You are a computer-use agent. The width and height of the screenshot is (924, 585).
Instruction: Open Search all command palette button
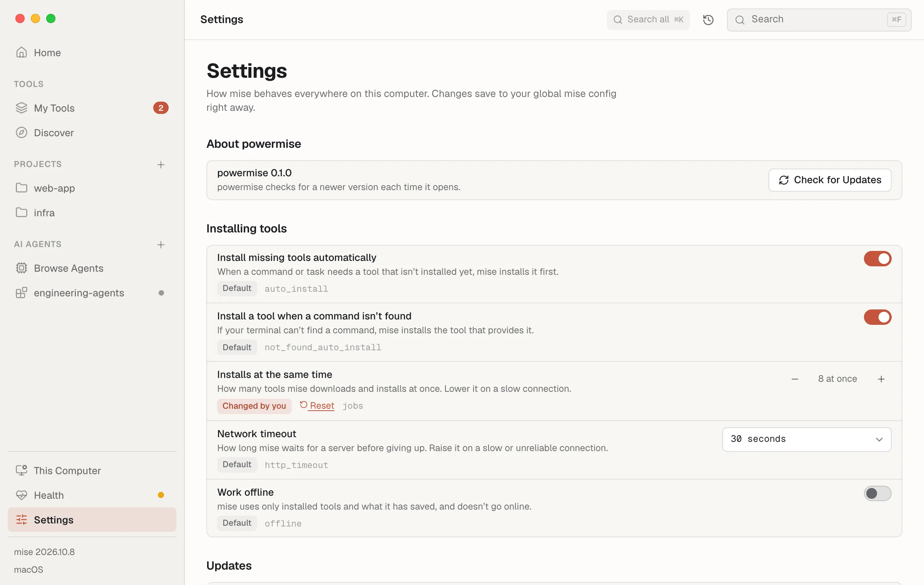[x=648, y=20]
